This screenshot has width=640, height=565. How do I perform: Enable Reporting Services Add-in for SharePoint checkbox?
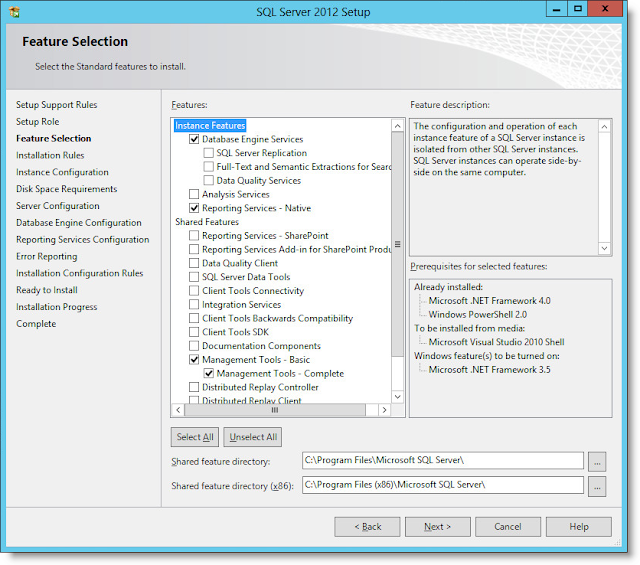click(194, 249)
